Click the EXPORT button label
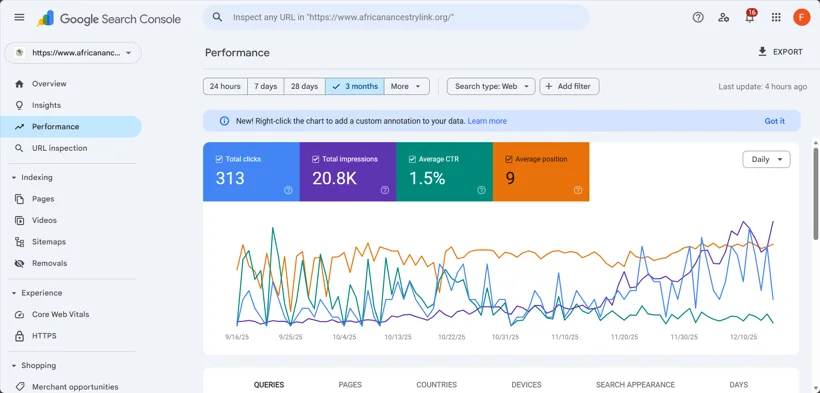This screenshot has width=820, height=393. 788,52
